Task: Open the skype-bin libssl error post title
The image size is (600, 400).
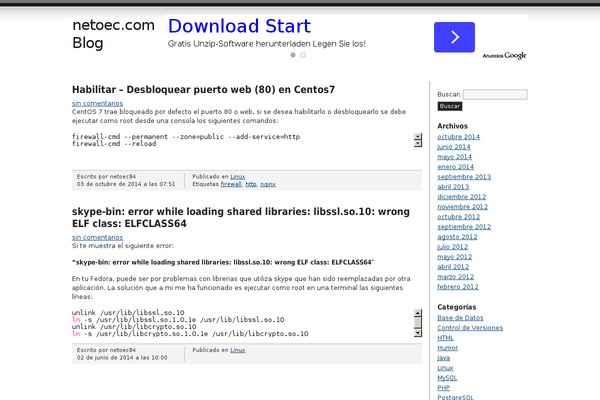Action: pos(241,217)
